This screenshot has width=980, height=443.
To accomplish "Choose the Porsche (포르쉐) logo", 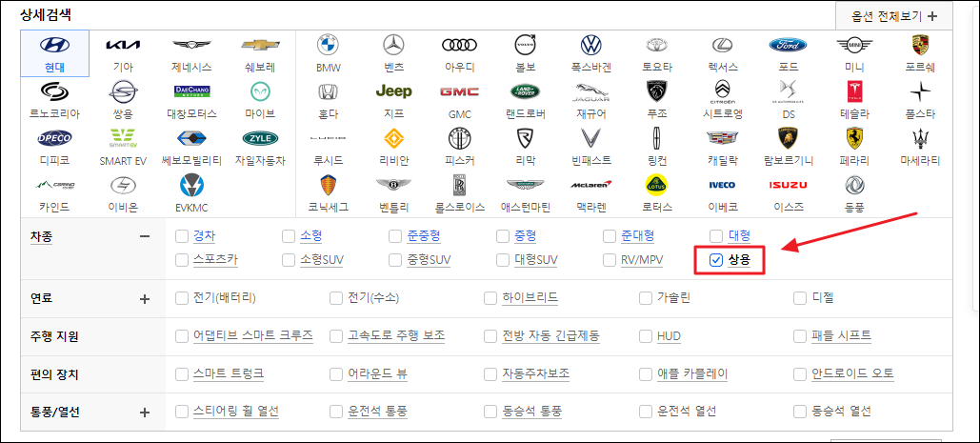I will (920, 45).
